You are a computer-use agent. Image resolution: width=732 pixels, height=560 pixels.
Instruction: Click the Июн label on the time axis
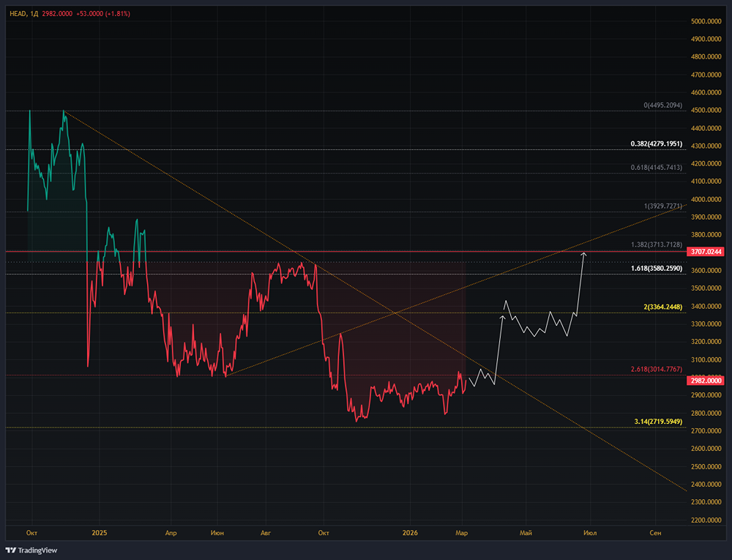click(217, 533)
